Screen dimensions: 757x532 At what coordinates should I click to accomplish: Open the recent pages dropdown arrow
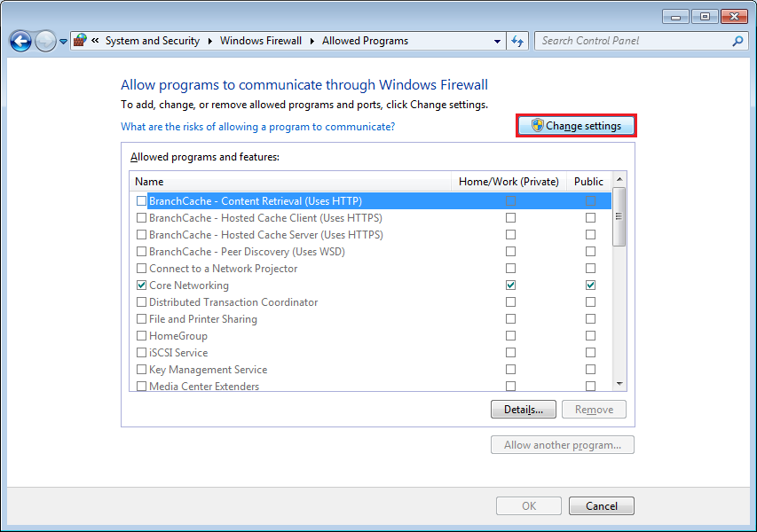[63, 42]
